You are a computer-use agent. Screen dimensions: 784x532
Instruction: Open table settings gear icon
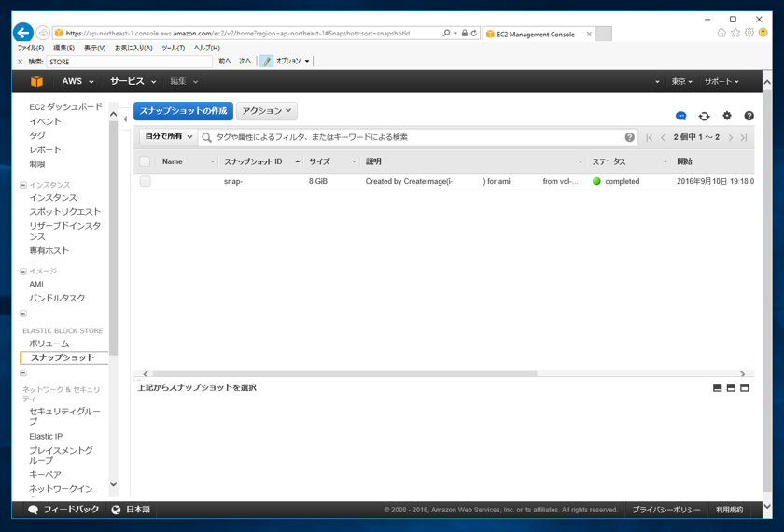(x=727, y=116)
